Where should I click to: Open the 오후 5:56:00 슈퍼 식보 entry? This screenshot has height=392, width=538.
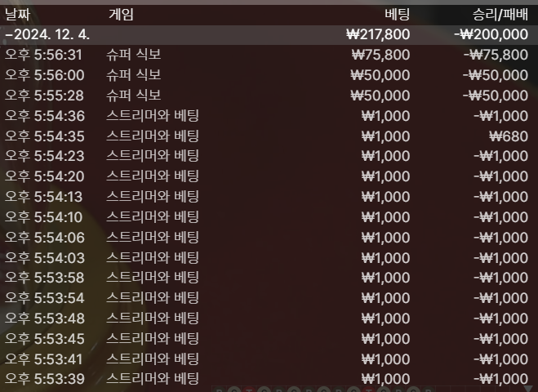click(x=269, y=75)
